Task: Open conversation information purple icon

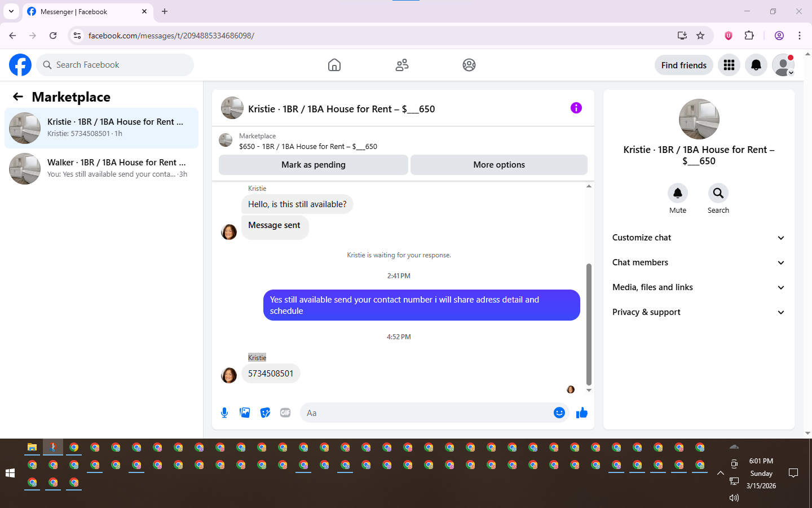Action: click(576, 108)
